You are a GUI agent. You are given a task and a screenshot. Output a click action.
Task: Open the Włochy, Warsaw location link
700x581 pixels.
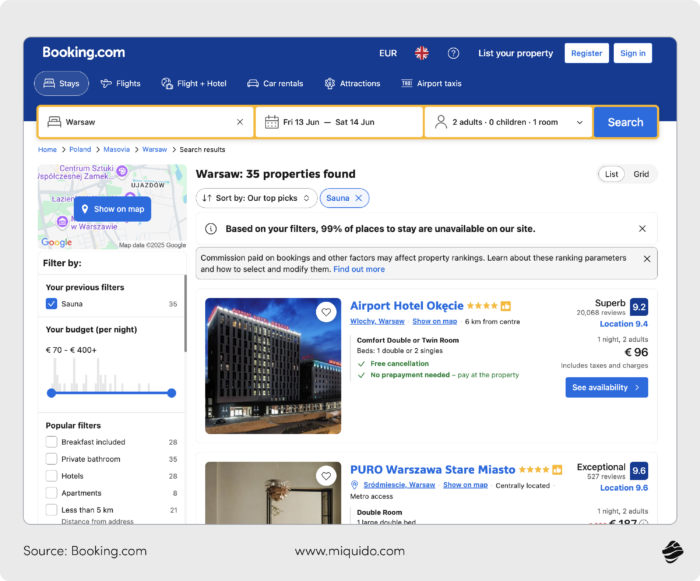(x=377, y=321)
